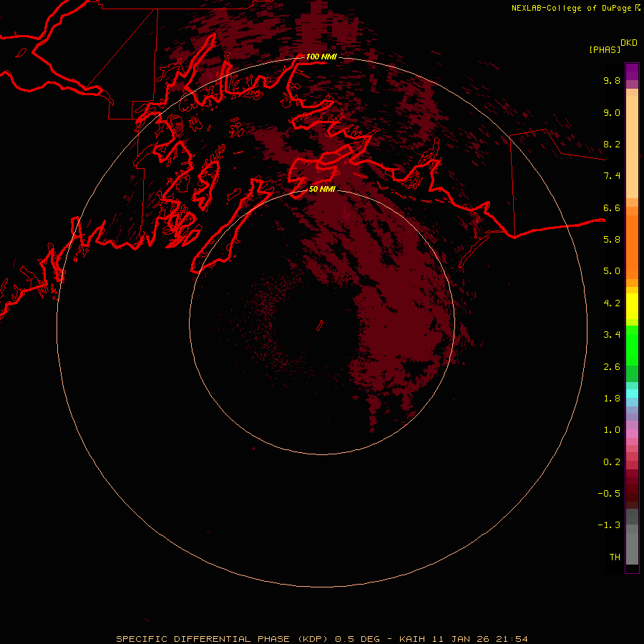Click the 21:54 timestamp in caption
Screen dimensions: 644x644
512,639
